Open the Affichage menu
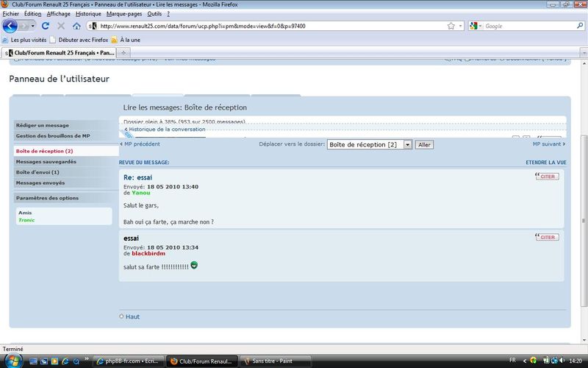This screenshot has width=588, height=368. tap(58, 13)
